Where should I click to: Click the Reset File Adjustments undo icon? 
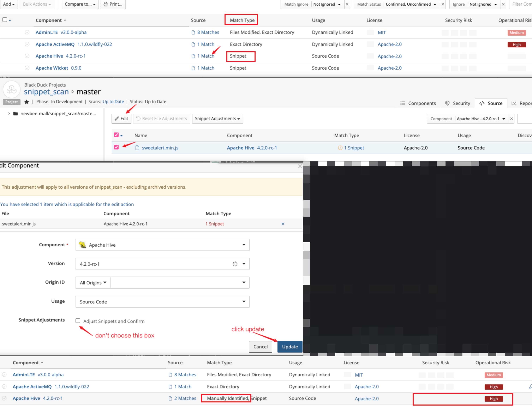click(138, 119)
